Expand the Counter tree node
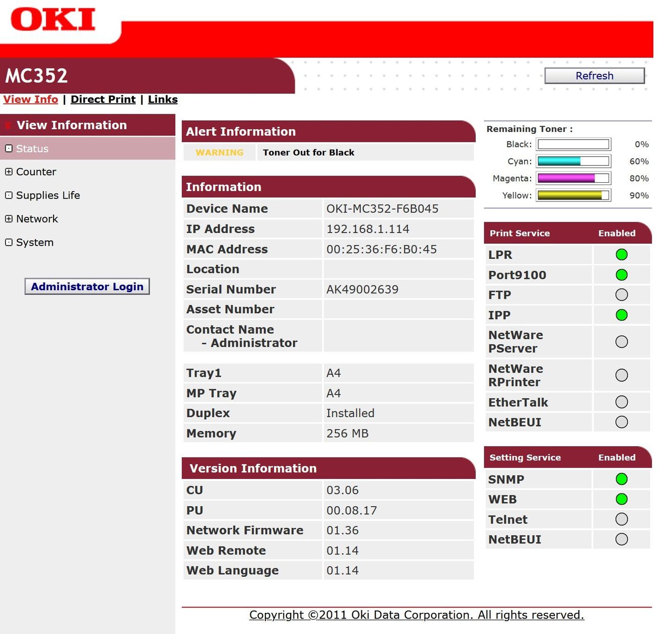 point(8,172)
